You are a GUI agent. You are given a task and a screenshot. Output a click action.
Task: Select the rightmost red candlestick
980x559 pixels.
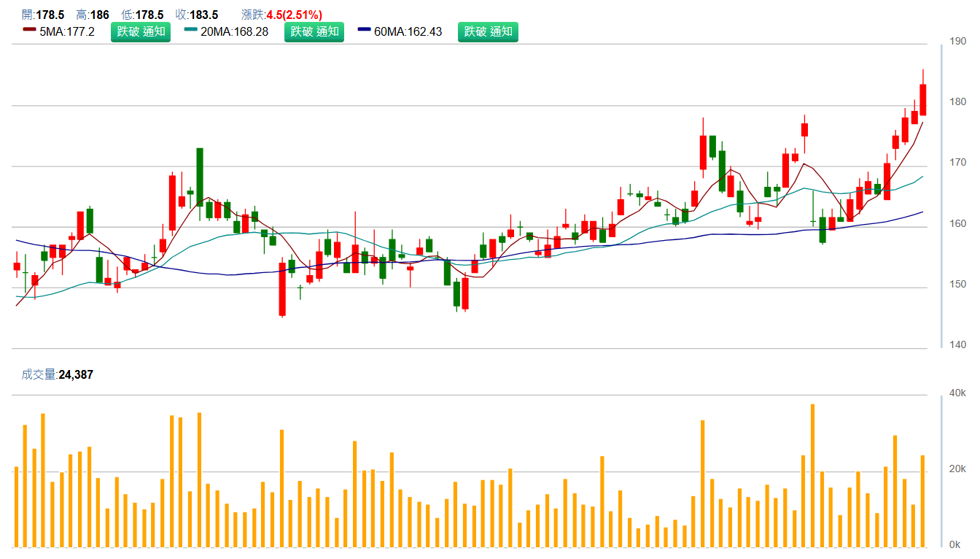click(x=922, y=99)
